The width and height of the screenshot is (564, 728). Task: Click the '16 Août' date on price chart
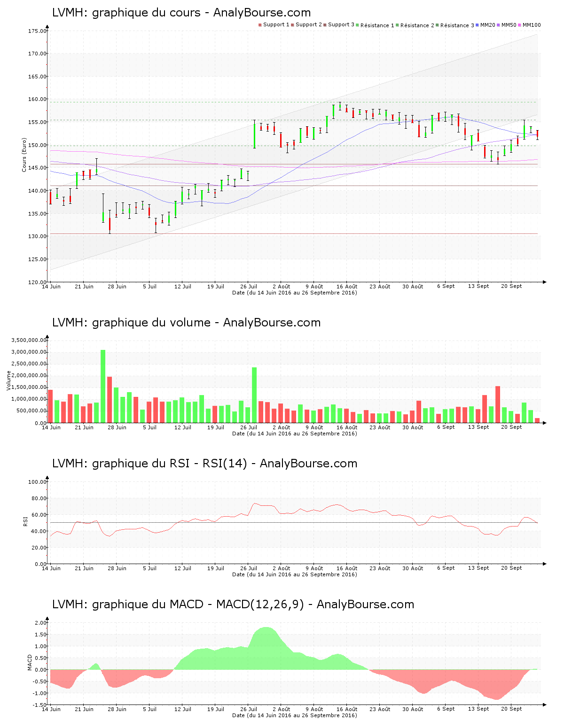(347, 287)
